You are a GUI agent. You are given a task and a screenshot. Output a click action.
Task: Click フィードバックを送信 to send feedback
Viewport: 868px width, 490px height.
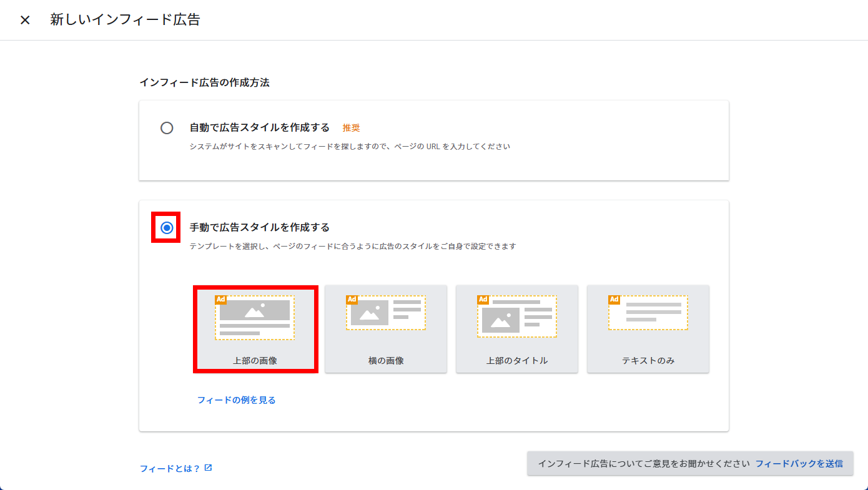(x=799, y=464)
